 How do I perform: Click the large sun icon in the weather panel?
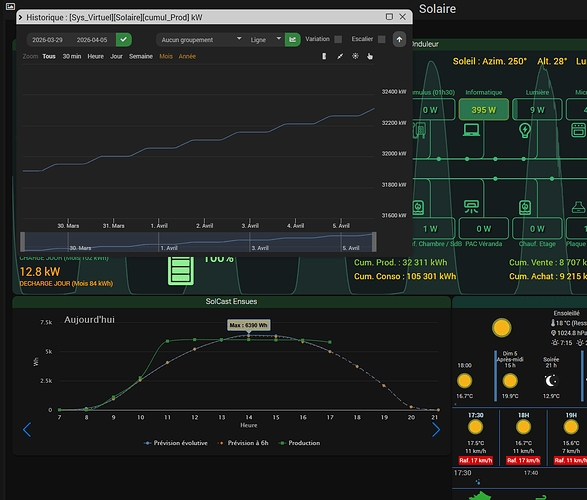click(502, 328)
